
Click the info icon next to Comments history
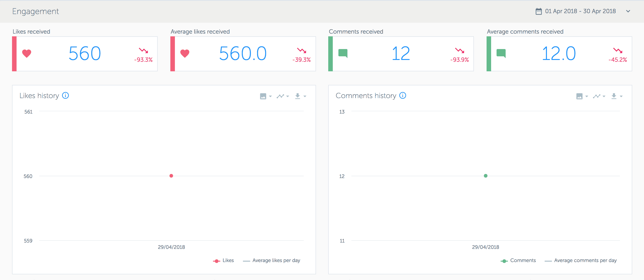click(403, 95)
